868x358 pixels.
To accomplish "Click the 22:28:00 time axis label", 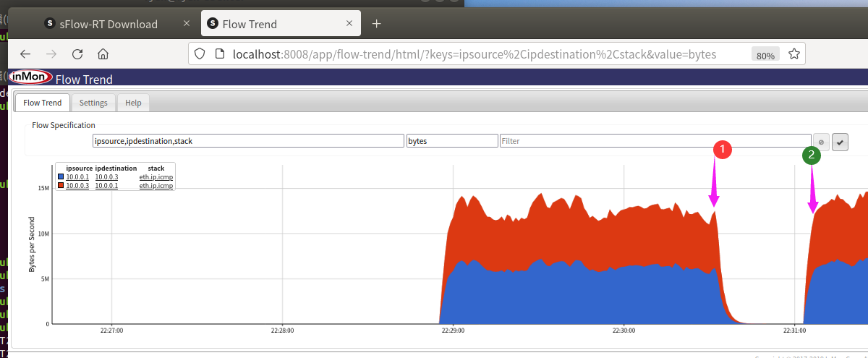I will coord(282,331).
